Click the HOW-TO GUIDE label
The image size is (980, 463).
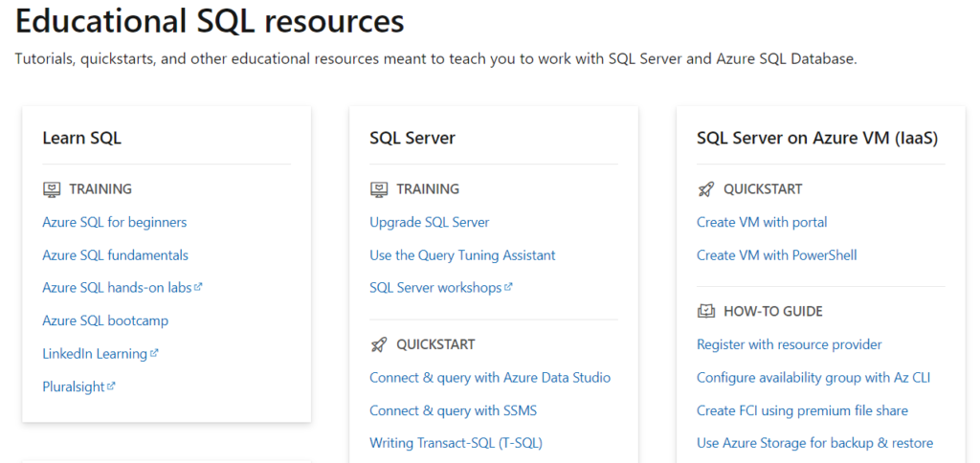773,311
